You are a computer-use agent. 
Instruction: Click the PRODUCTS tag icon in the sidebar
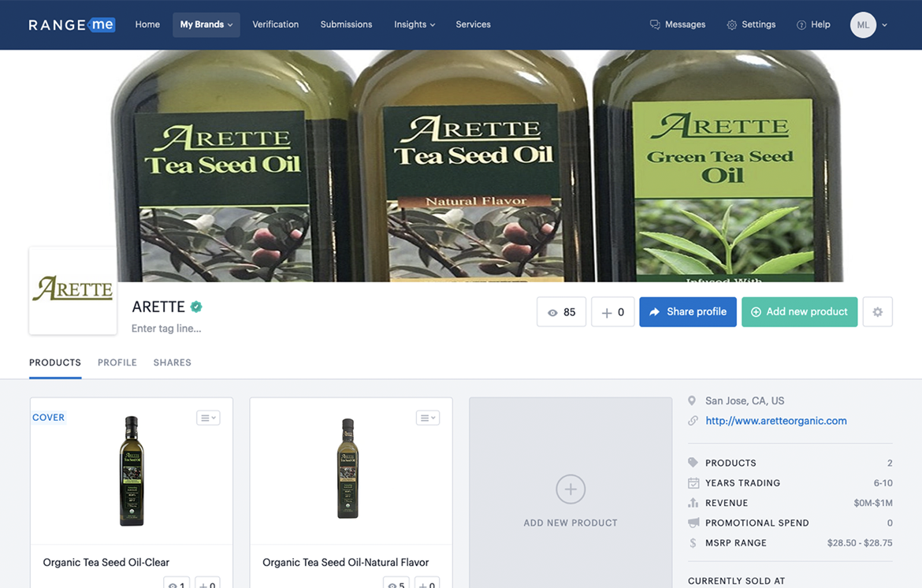tap(693, 463)
